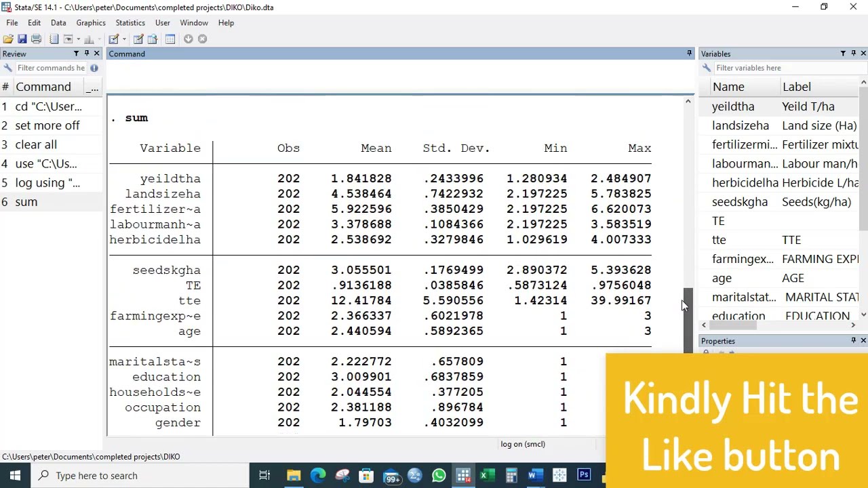Expand the Do-file Editor dropdown arrow

123,39
